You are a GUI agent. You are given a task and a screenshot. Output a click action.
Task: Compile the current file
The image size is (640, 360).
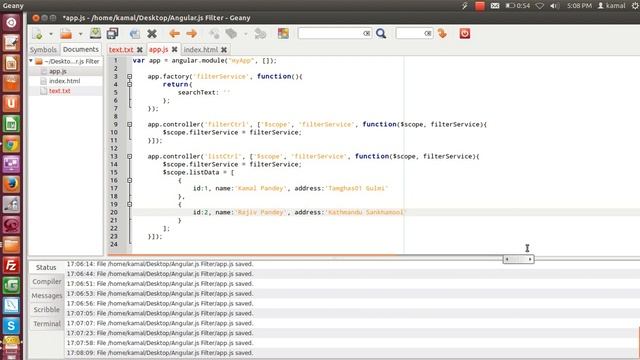214,34
